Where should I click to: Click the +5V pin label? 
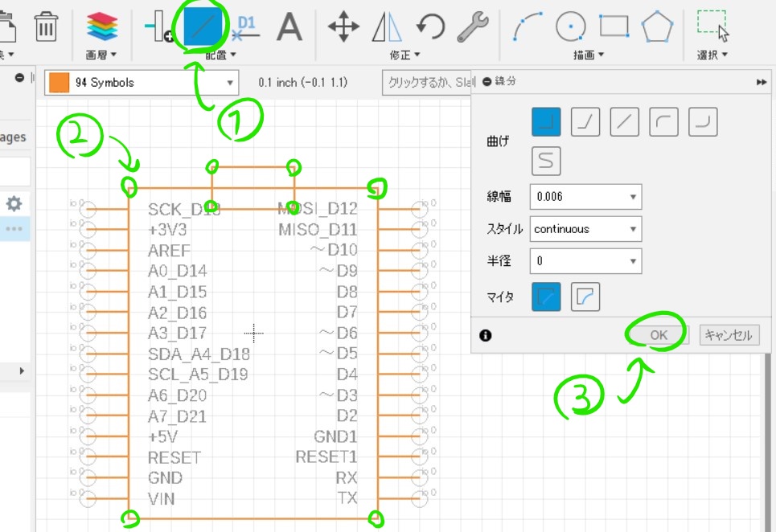162,436
